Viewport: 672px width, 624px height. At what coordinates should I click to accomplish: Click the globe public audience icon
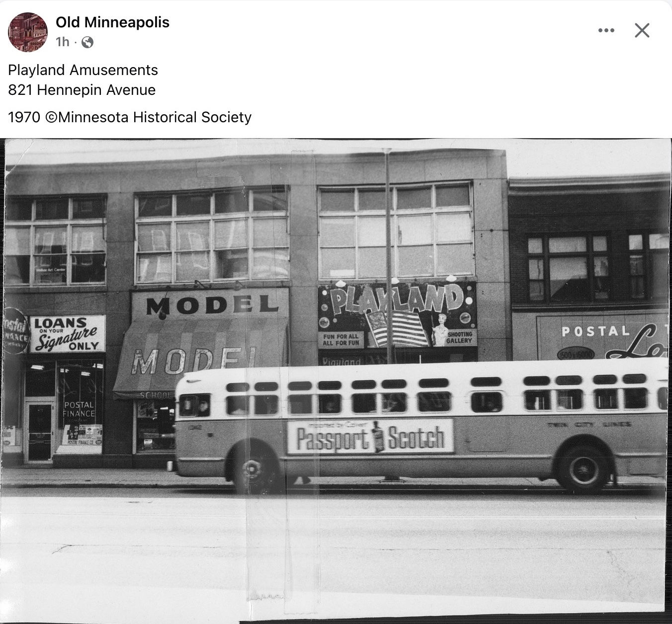(87, 42)
